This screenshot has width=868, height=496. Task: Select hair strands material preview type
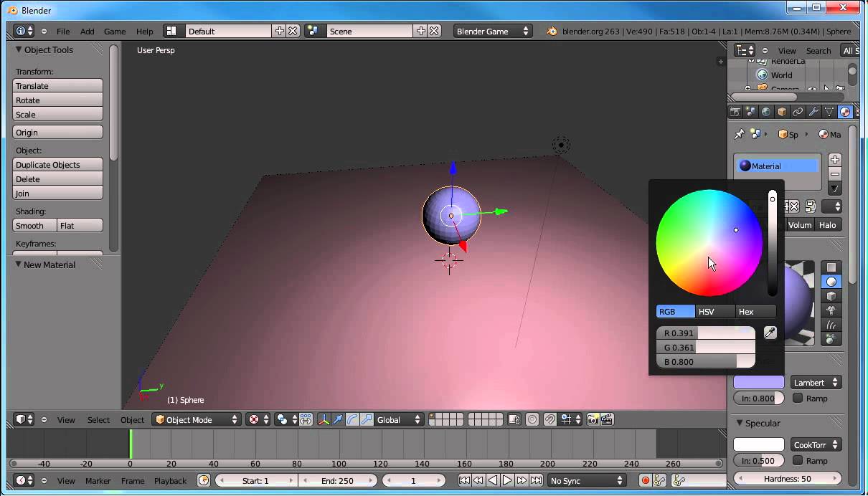click(x=831, y=325)
